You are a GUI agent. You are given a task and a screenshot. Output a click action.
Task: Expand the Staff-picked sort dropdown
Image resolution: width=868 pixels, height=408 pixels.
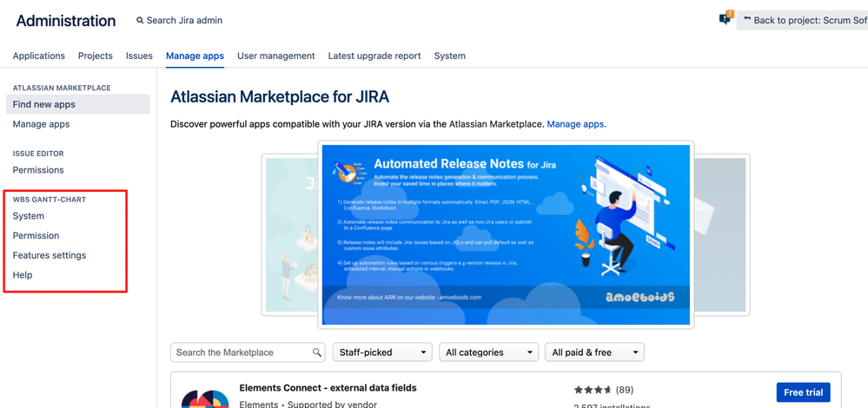pyautogui.click(x=382, y=352)
